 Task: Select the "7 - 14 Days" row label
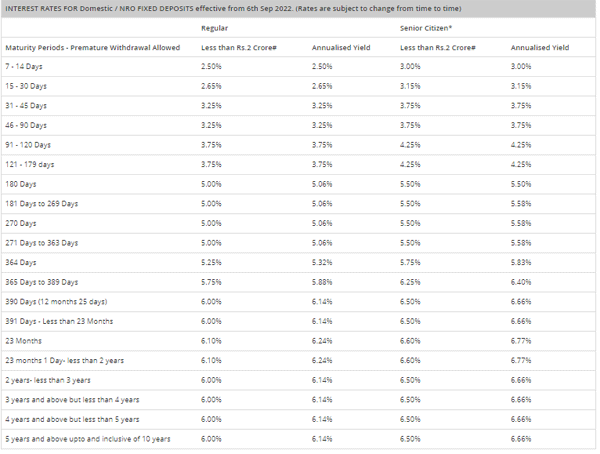point(26,66)
